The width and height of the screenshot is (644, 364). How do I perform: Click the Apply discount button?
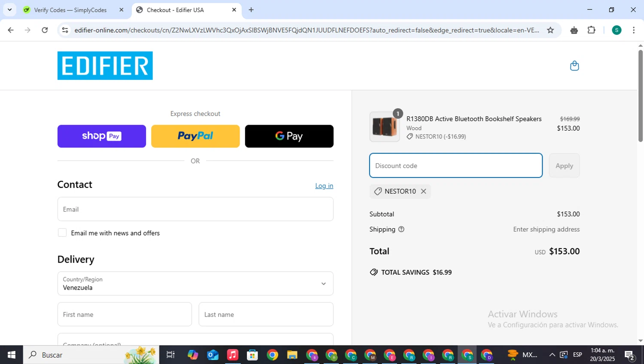pos(565,165)
